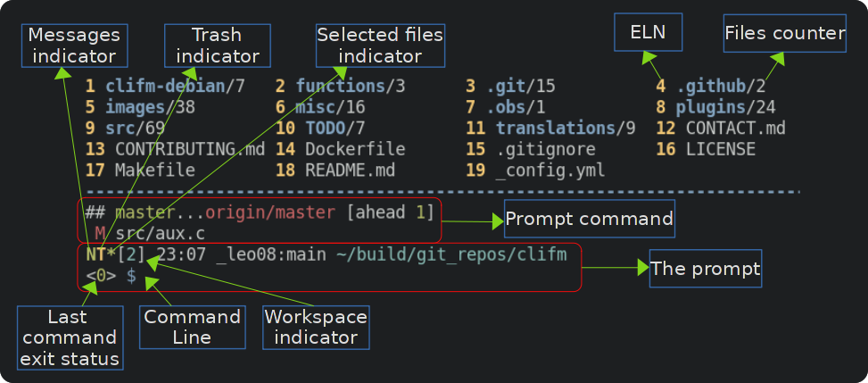Click the Workspace indicator label box
Screen dimensions: 868x383
pos(316,328)
